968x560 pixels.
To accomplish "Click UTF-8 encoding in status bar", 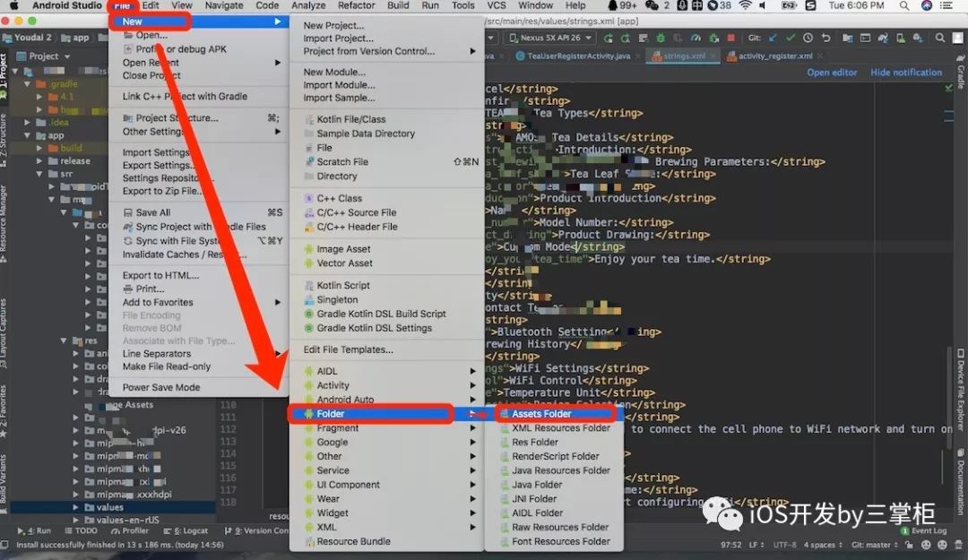I will [x=784, y=545].
